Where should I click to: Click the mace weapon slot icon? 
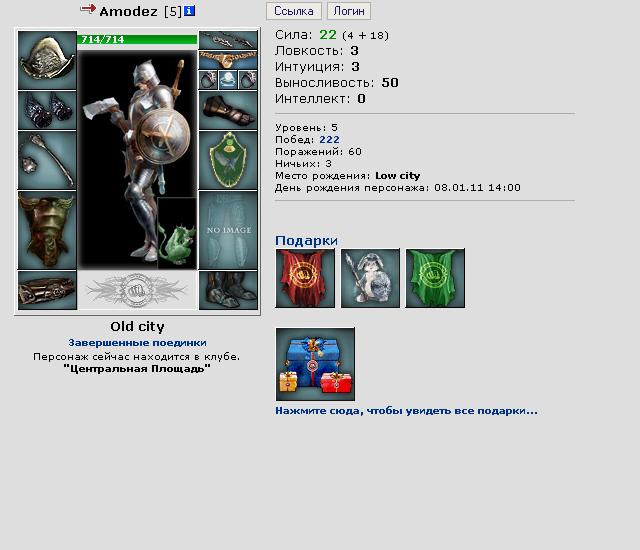click(x=47, y=161)
